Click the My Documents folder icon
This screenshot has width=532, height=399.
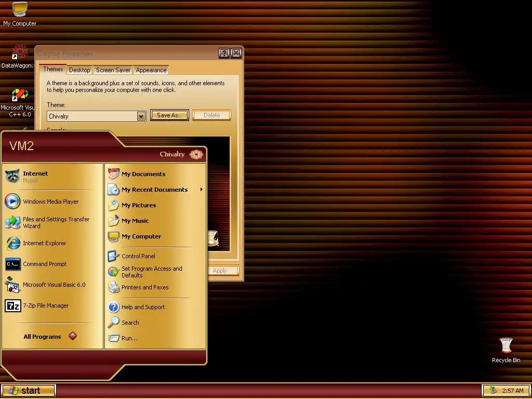point(114,174)
